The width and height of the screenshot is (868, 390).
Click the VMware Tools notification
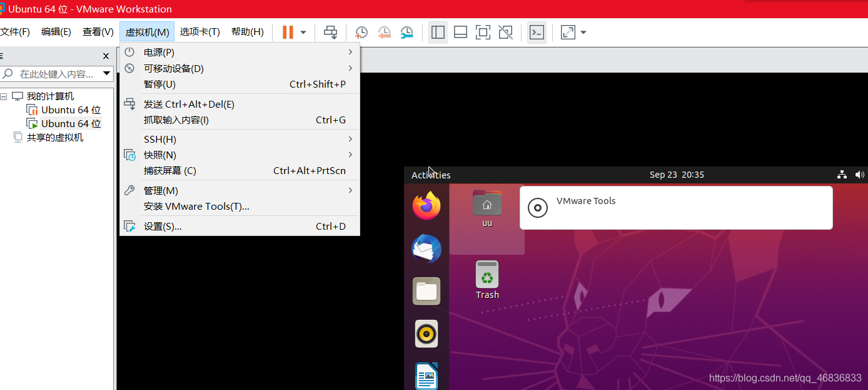click(x=676, y=208)
